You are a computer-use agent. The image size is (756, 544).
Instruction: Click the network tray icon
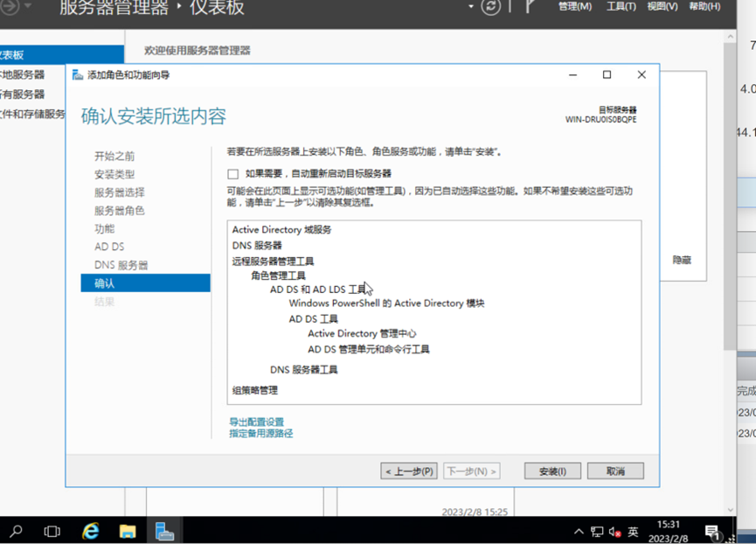[x=597, y=532]
